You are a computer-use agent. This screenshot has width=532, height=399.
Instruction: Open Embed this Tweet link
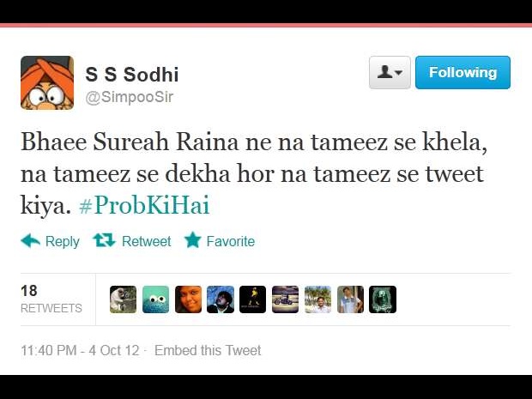[208, 350]
